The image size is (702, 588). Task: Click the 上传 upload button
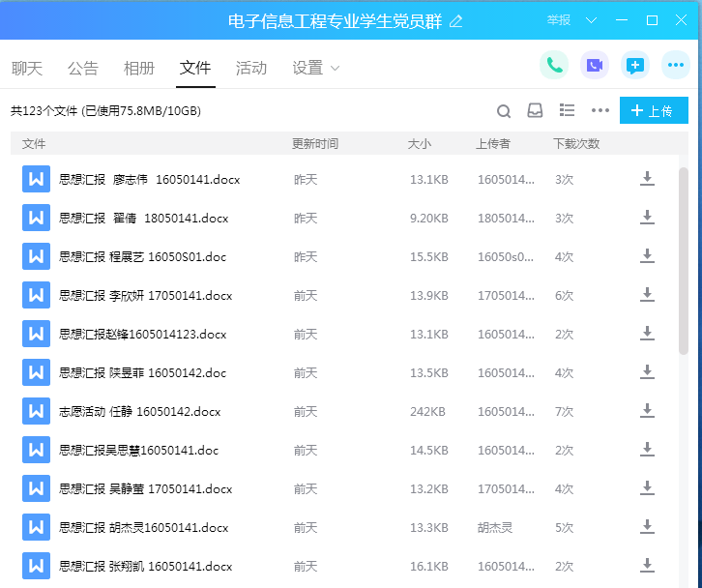coord(653,111)
